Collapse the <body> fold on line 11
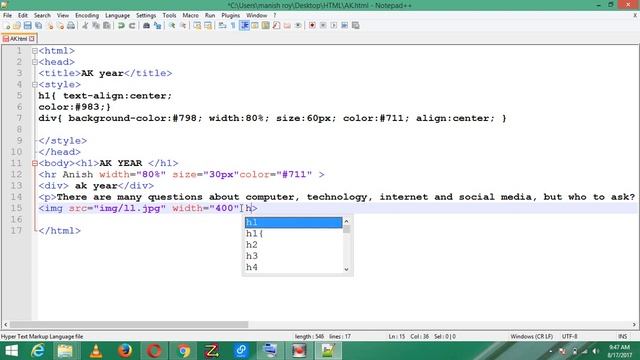Viewport: 640px width, 360px height. (x=35, y=163)
